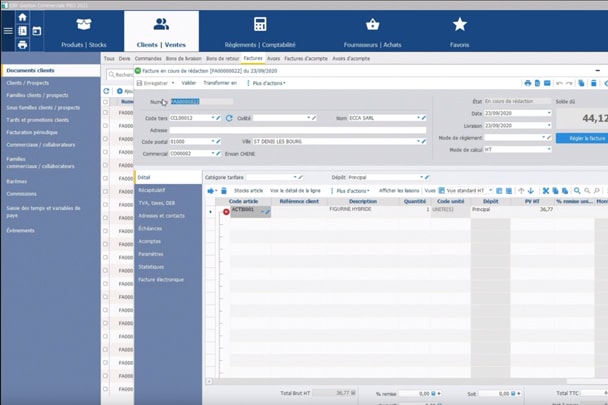This screenshot has width=608, height=405.
Task: Select the Échéances side tab
Action: (152, 228)
